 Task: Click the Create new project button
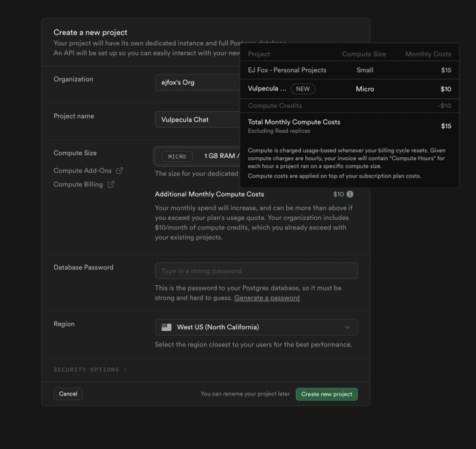point(327,394)
